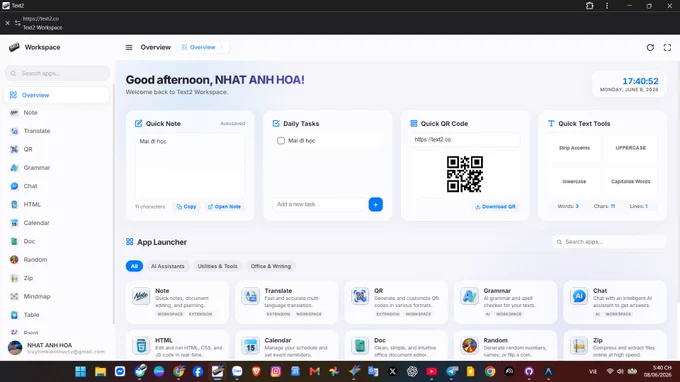The width and height of the screenshot is (680, 382).
Task: Launch the Grammar app card
Action: pos(505,302)
